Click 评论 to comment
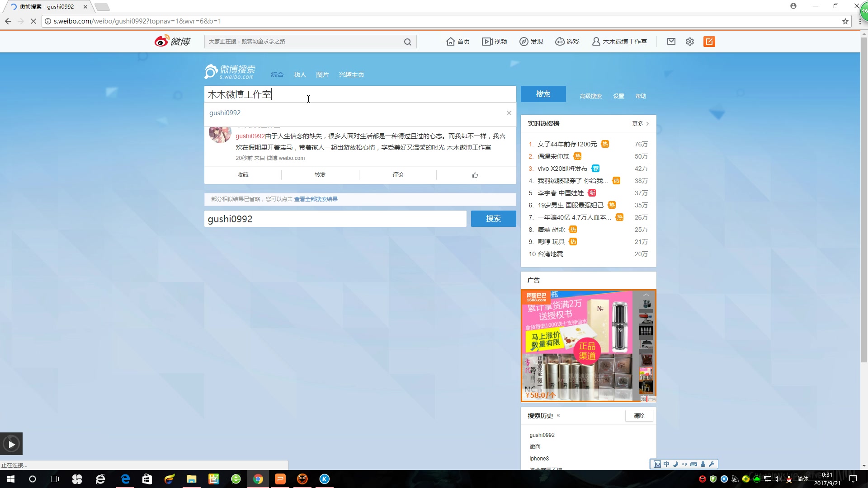 398,175
